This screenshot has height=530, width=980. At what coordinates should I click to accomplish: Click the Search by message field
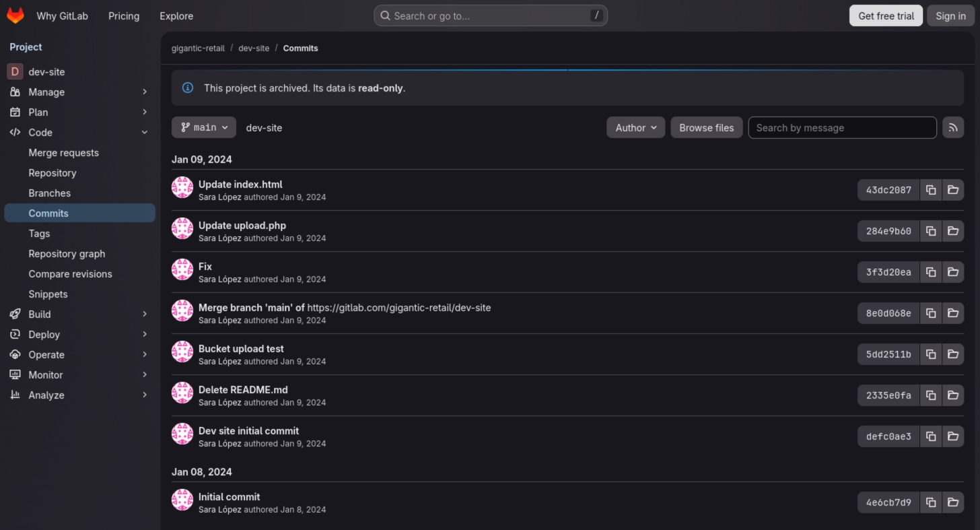tap(842, 127)
